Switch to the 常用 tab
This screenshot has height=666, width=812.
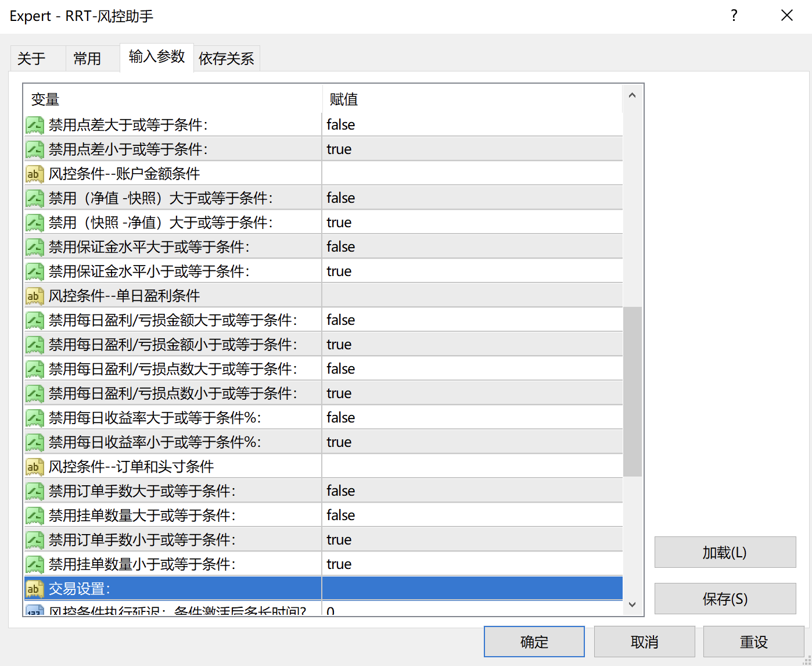coord(87,59)
